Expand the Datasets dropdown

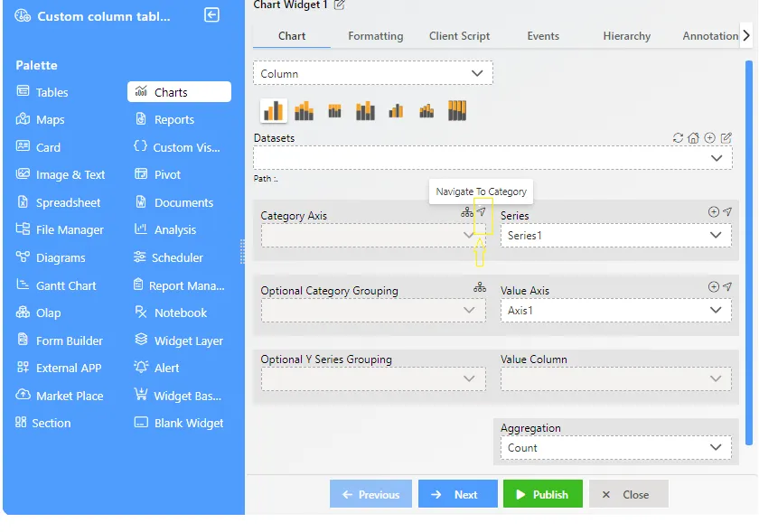pyautogui.click(x=492, y=158)
